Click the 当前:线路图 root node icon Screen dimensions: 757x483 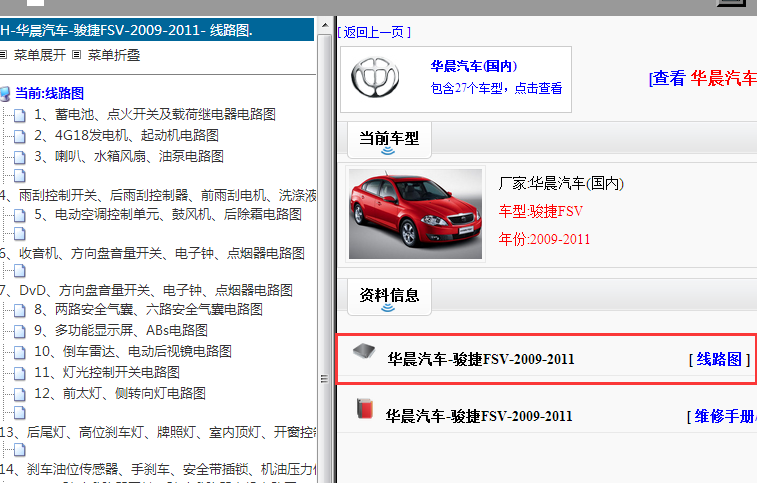(5, 94)
